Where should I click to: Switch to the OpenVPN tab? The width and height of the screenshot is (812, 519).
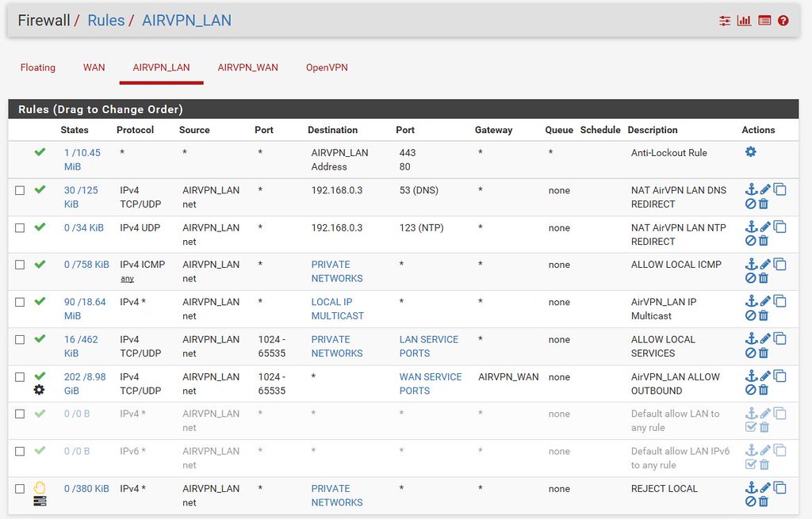click(327, 67)
